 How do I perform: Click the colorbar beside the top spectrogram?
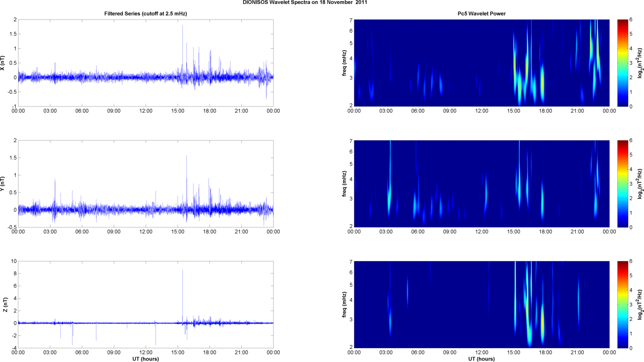coord(622,63)
